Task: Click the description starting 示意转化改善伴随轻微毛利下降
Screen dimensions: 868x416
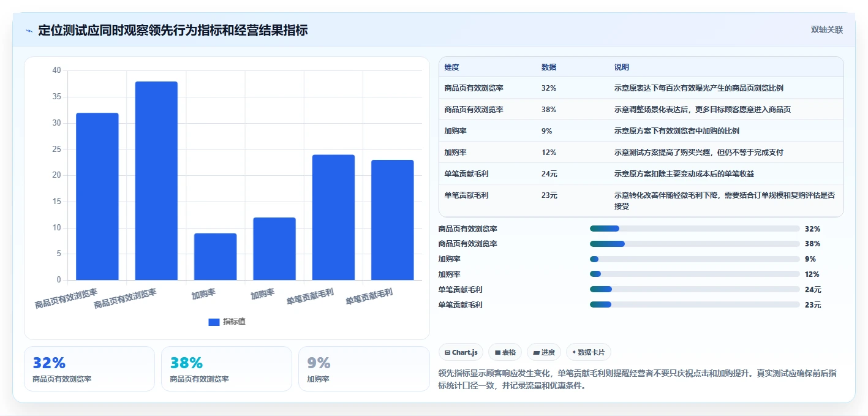Action: click(x=725, y=200)
